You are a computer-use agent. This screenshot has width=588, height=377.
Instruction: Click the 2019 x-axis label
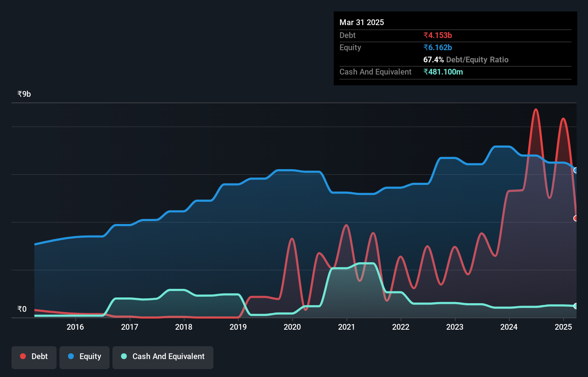tap(238, 327)
